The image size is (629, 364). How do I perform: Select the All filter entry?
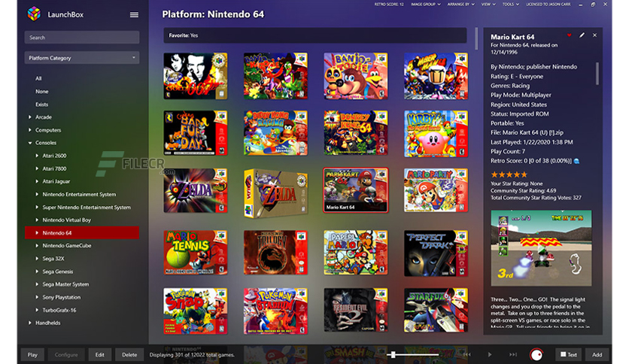tap(38, 78)
